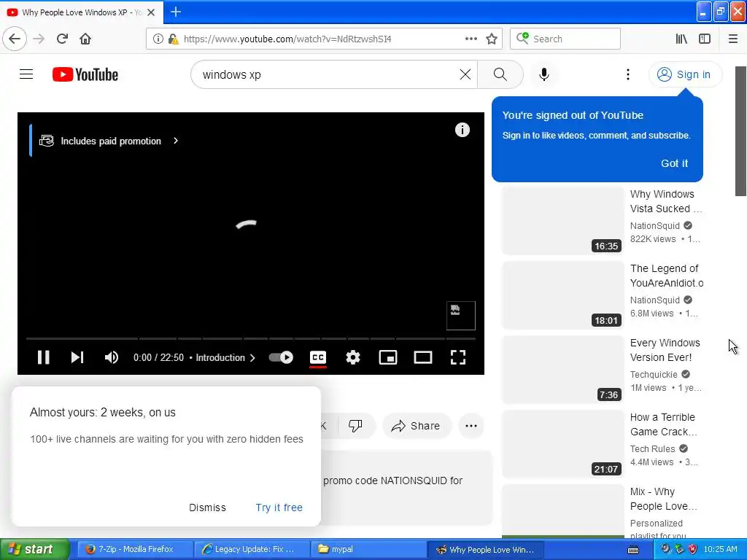Screen dimensions: 747x560
Task: Switch to theater mode
Action: 423,357
